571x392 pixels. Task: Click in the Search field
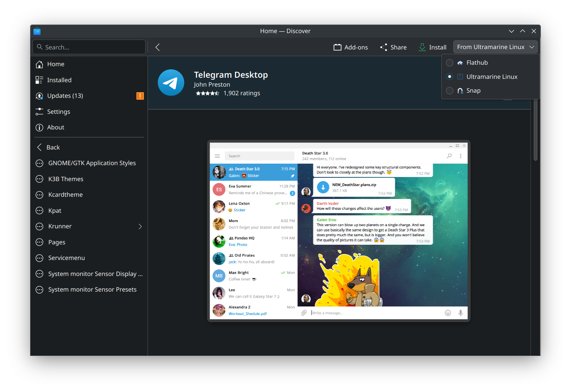point(89,47)
